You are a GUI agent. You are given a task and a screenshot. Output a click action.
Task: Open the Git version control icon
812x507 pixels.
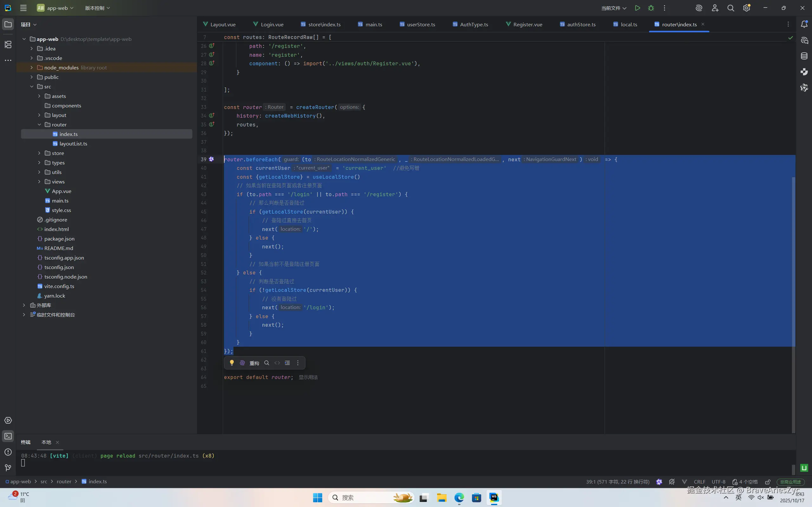pos(8,467)
